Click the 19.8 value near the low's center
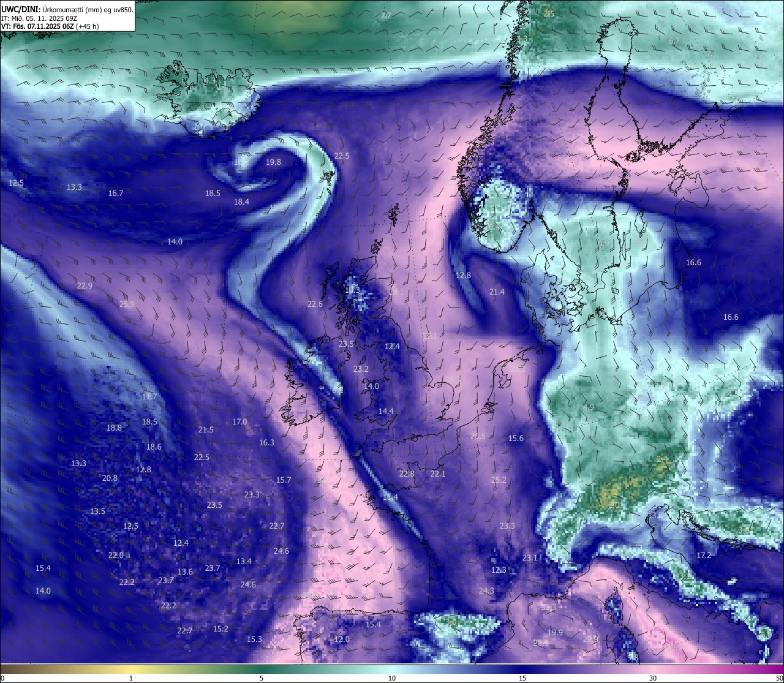The image size is (784, 683). click(274, 162)
